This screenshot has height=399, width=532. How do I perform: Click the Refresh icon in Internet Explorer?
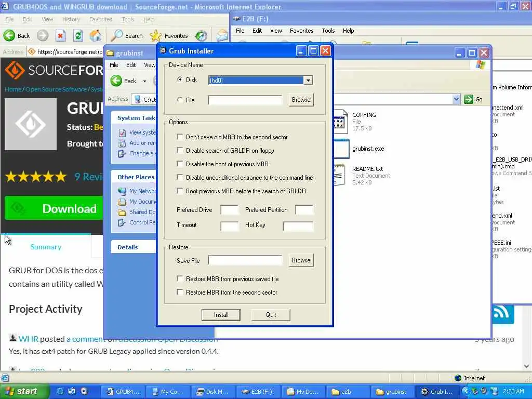click(78, 36)
